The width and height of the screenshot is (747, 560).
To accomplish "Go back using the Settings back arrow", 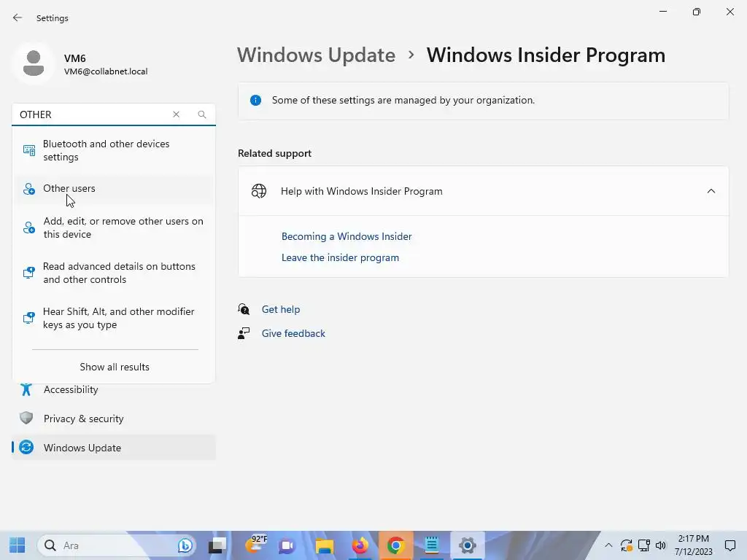I will 18,17.
